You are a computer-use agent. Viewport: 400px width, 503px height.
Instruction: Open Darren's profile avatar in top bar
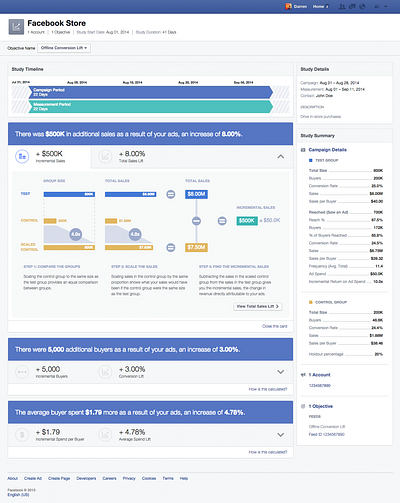288,6
